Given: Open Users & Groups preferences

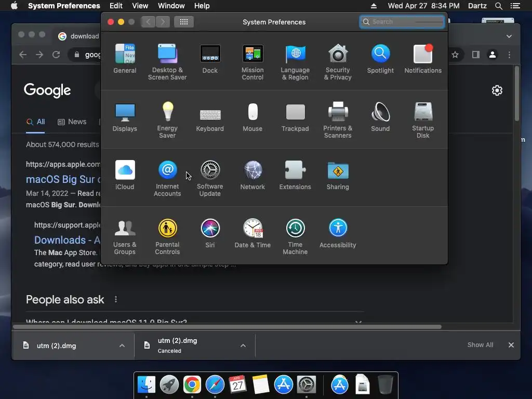Looking at the screenshot, I should (125, 237).
